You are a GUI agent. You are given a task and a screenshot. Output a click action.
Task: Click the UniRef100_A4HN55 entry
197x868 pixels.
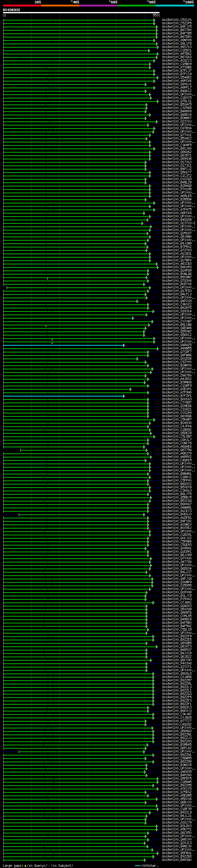pyautogui.click(x=177, y=349)
